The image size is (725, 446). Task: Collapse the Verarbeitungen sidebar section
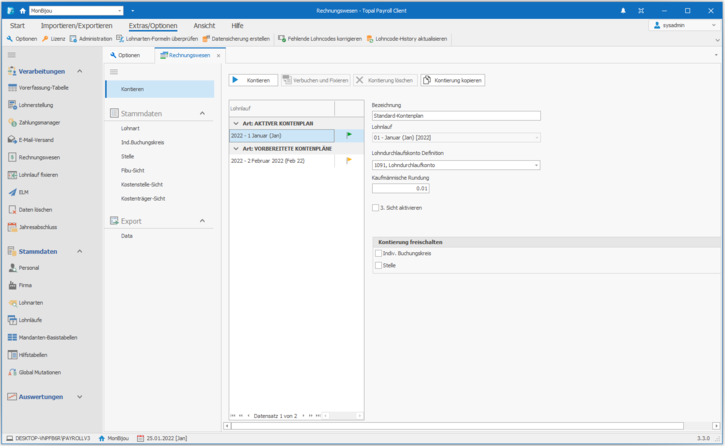coord(80,72)
